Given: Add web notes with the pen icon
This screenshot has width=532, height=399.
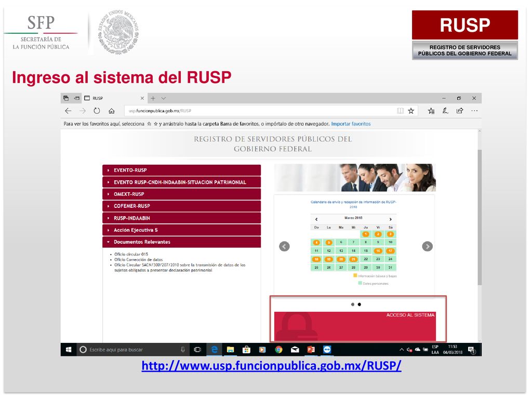Looking at the screenshot, I should tap(445, 111).
